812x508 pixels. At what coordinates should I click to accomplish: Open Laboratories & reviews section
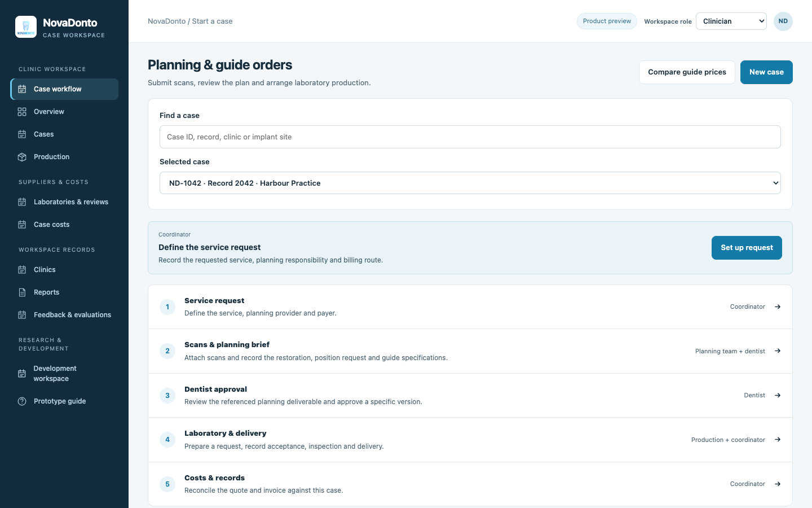[x=64, y=202]
